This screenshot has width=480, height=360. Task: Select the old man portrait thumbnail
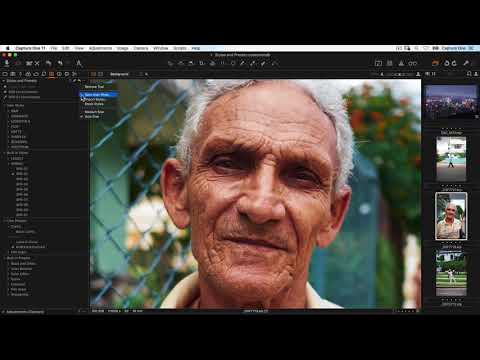(451, 216)
